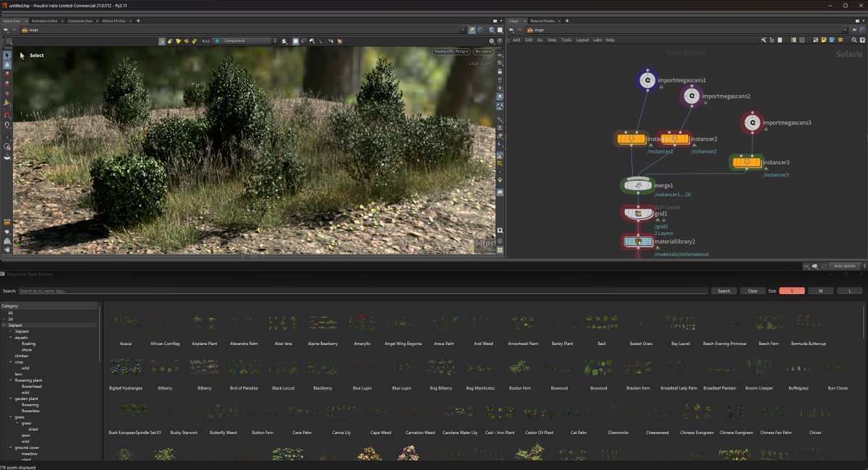This screenshot has height=470, width=868.
Task: Select the materiallibrary2 node
Action: [x=637, y=241]
